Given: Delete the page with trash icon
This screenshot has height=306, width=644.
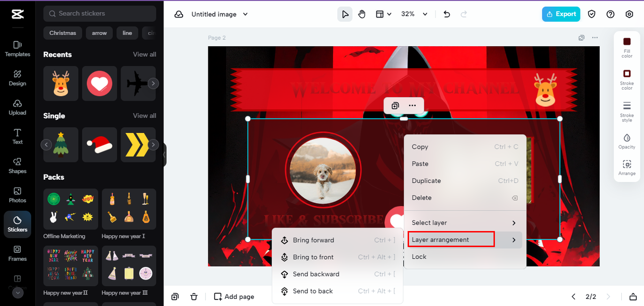Looking at the screenshot, I should coord(194,297).
